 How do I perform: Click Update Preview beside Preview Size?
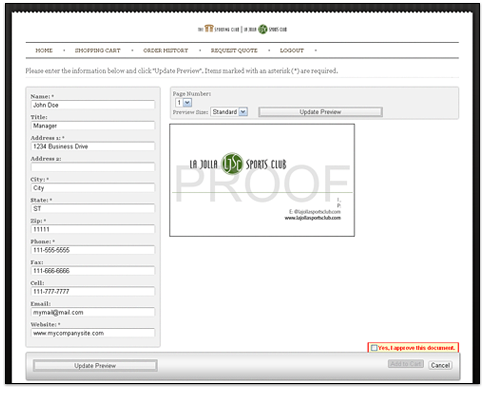(320, 112)
